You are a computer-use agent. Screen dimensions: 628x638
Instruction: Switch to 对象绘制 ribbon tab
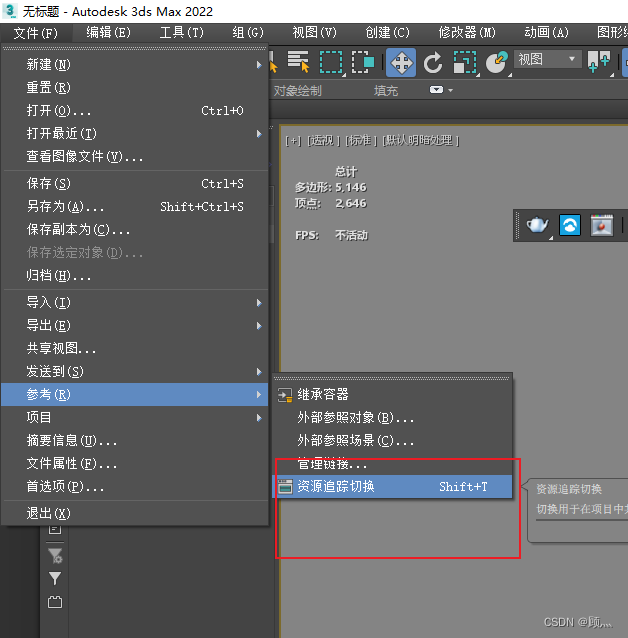pyautogui.click(x=298, y=91)
